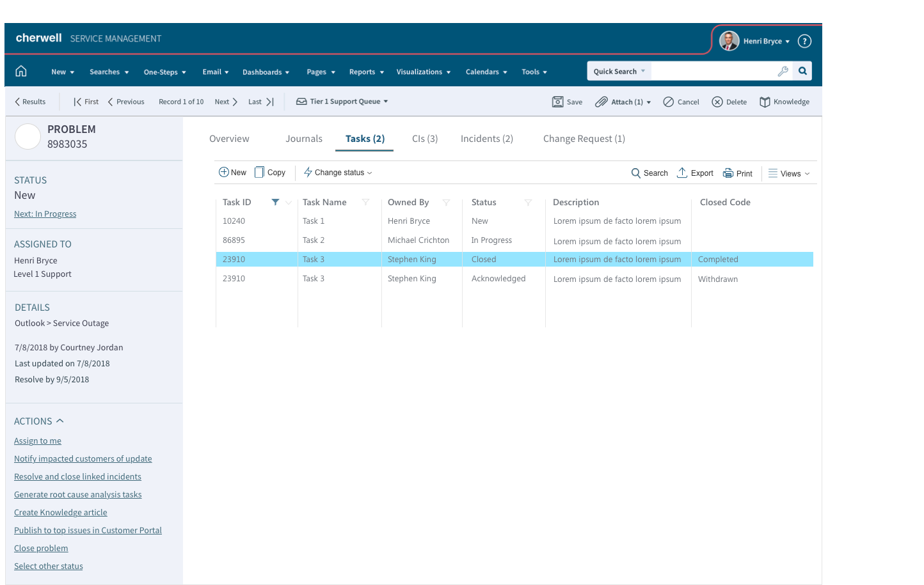Collapse the ACTIONS section
The image size is (924, 585).
coord(60,421)
